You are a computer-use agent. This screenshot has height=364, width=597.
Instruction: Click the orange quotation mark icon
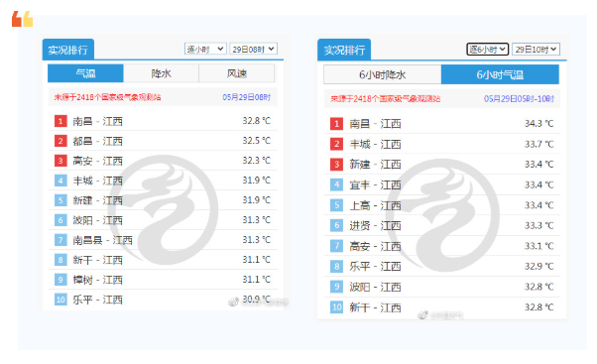pos(22,19)
